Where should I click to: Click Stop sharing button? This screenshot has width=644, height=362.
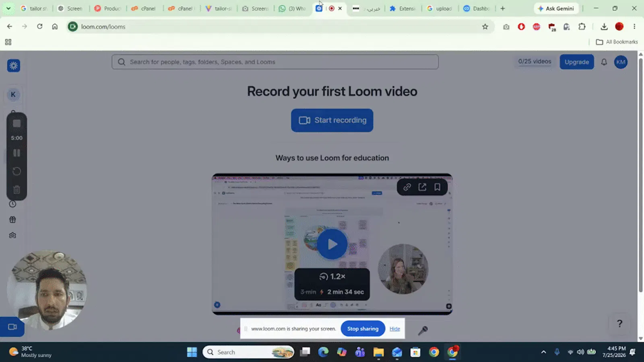pyautogui.click(x=363, y=329)
